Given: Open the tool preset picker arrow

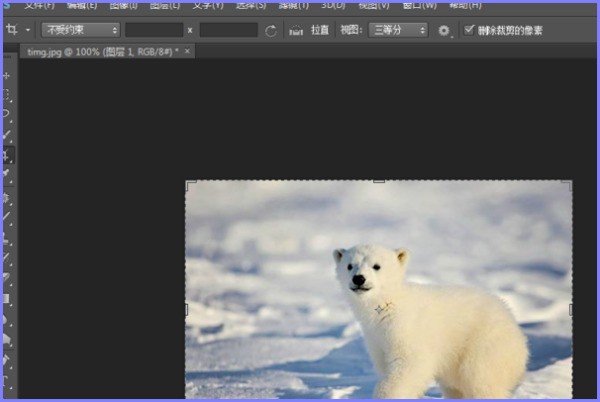Looking at the screenshot, I should [28, 31].
